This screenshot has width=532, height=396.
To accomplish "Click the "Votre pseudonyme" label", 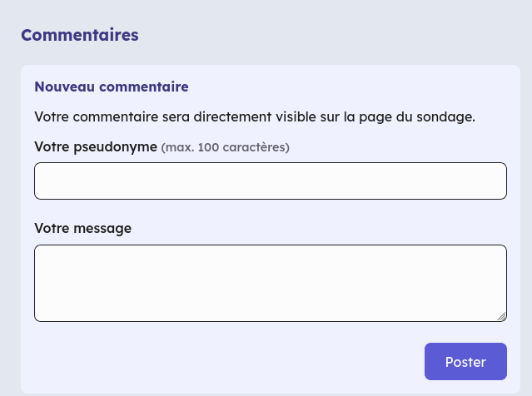I will (x=96, y=147).
